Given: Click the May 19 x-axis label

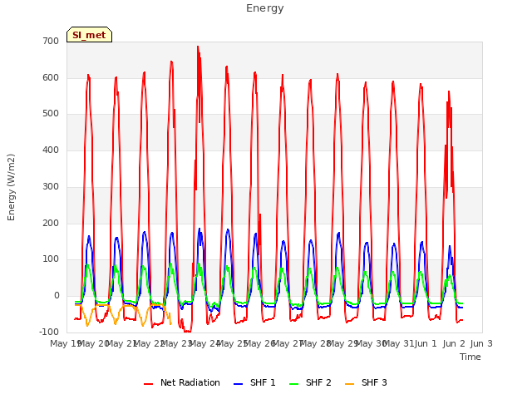Looking at the screenshot, I should pyautogui.click(x=66, y=343).
